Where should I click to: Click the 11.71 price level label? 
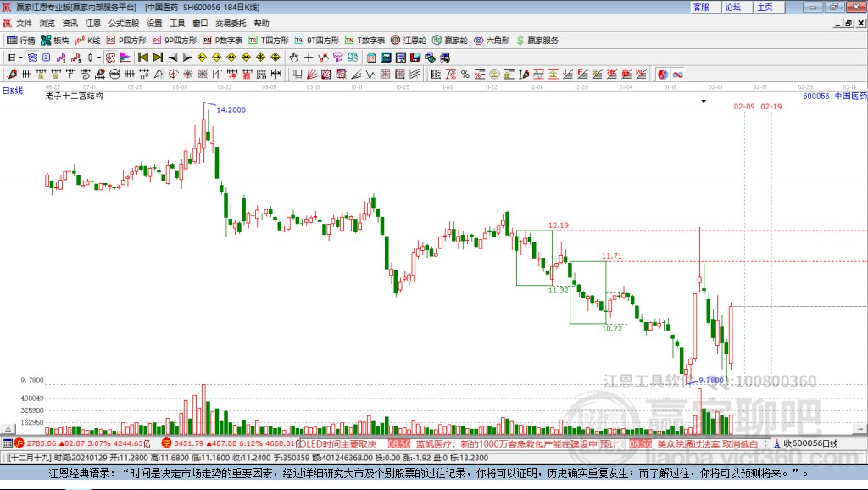tap(612, 256)
